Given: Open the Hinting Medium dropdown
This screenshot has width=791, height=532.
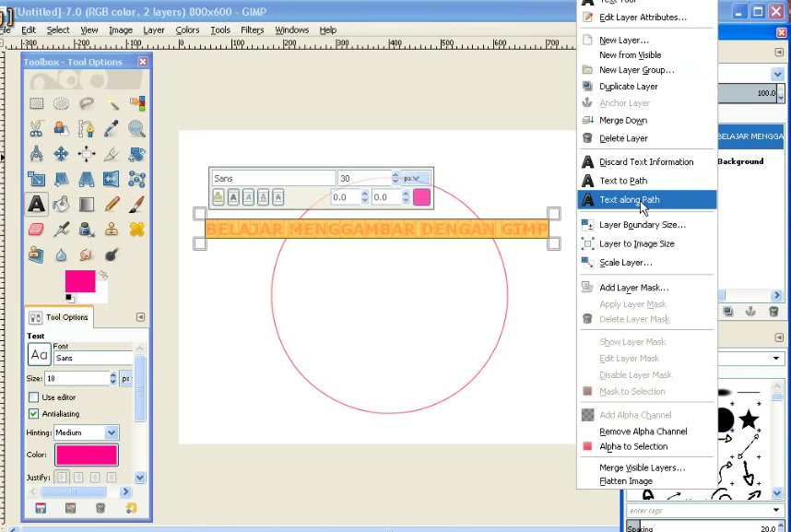Looking at the screenshot, I should pyautogui.click(x=112, y=432).
